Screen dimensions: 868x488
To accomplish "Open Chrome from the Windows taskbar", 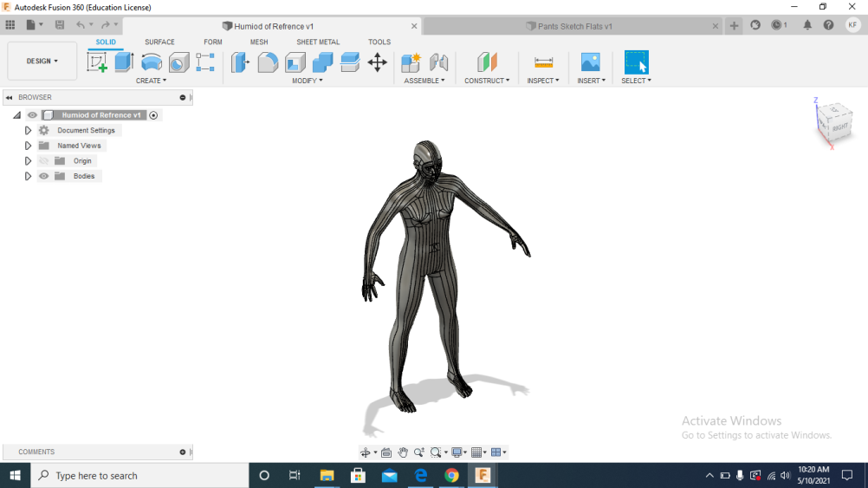I will [451, 475].
